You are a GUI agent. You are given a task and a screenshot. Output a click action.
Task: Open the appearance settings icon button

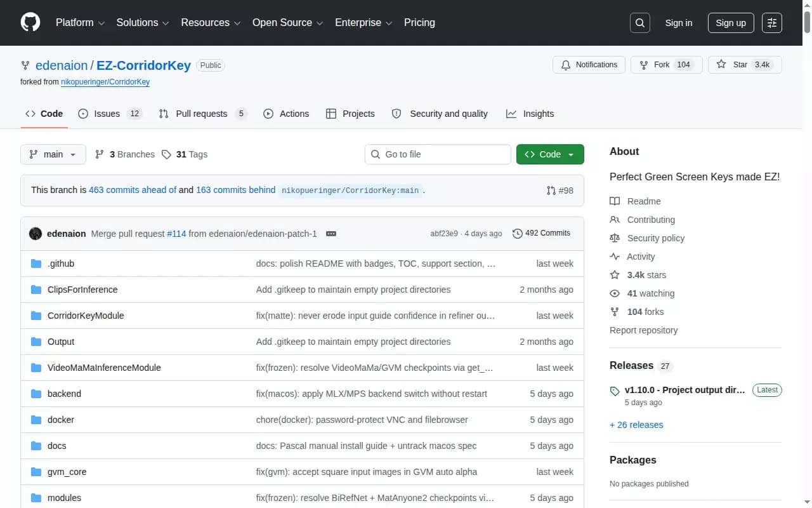(772, 23)
